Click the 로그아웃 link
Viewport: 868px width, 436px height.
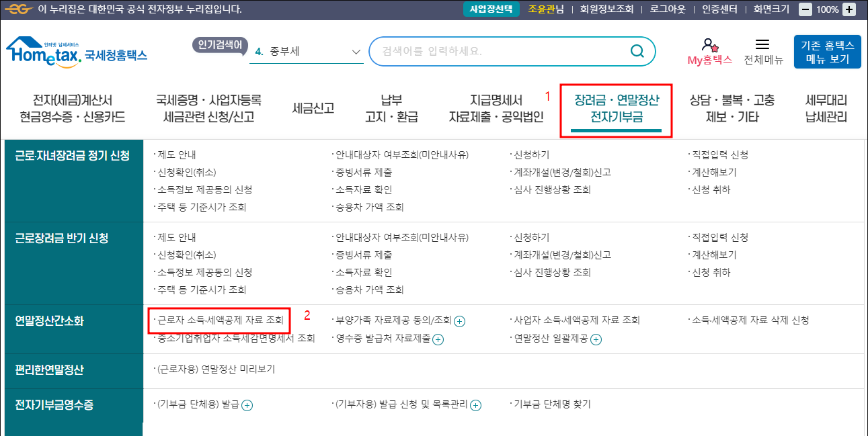(666, 9)
